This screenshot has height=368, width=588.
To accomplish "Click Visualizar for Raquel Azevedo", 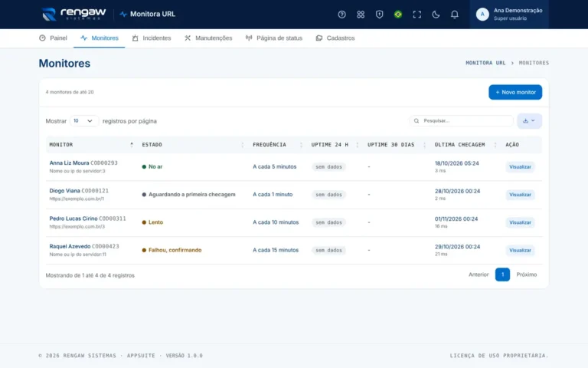I will tap(520, 250).
